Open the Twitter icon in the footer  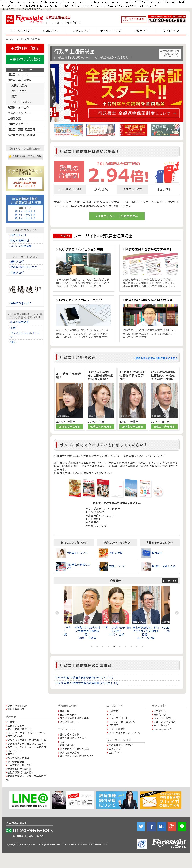pyautogui.click(x=141, y=826)
